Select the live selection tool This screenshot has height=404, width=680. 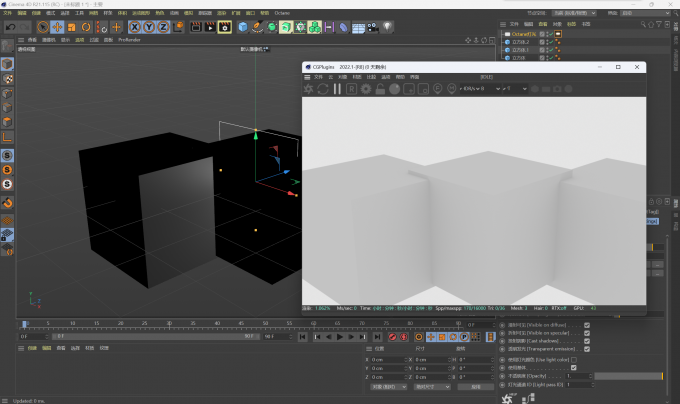42,27
